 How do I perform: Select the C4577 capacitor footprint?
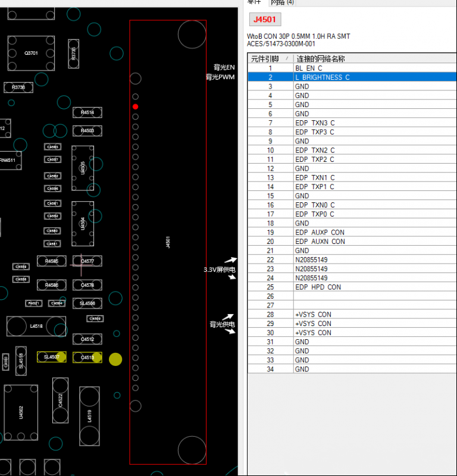pyautogui.click(x=87, y=261)
